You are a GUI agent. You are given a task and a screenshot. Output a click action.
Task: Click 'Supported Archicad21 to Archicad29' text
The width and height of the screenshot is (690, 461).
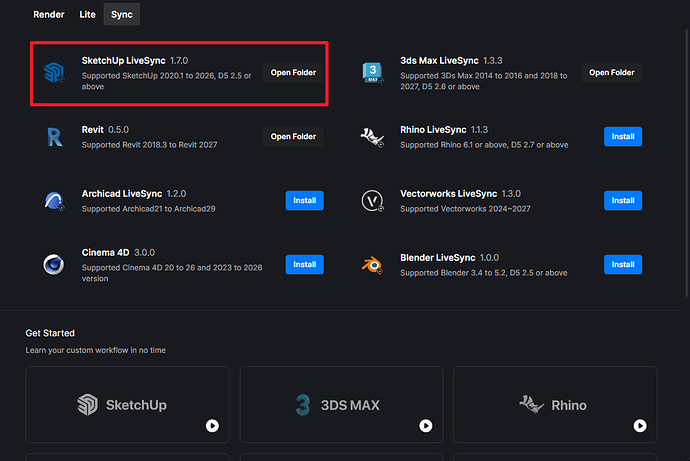(148, 209)
